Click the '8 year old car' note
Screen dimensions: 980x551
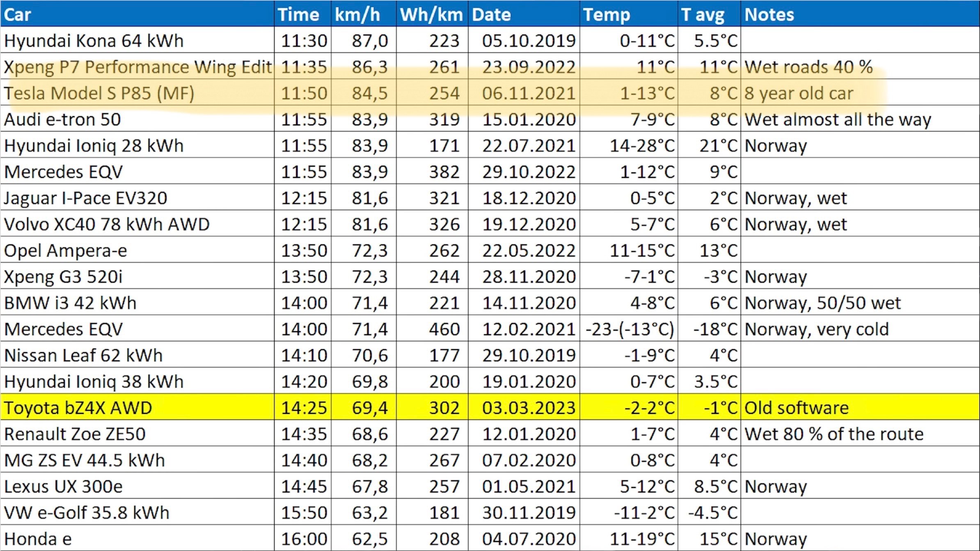pos(860,93)
